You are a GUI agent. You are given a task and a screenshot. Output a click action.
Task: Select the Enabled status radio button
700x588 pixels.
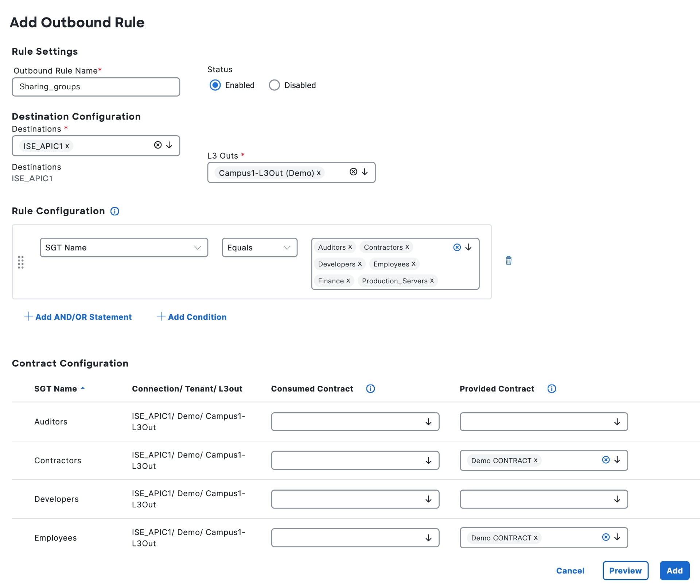(215, 85)
